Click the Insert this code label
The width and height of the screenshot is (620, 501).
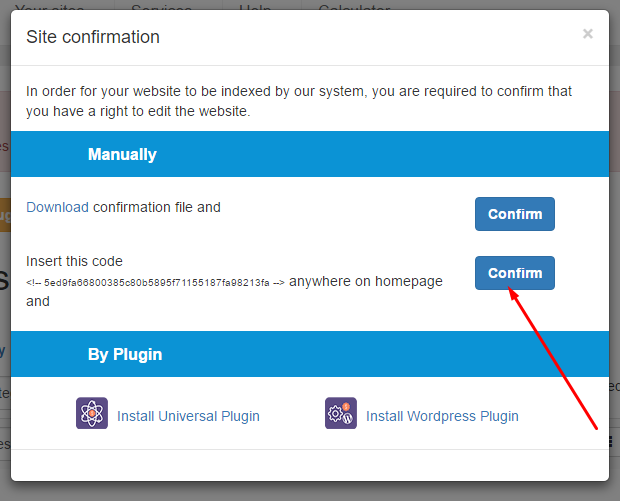(x=74, y=261)
